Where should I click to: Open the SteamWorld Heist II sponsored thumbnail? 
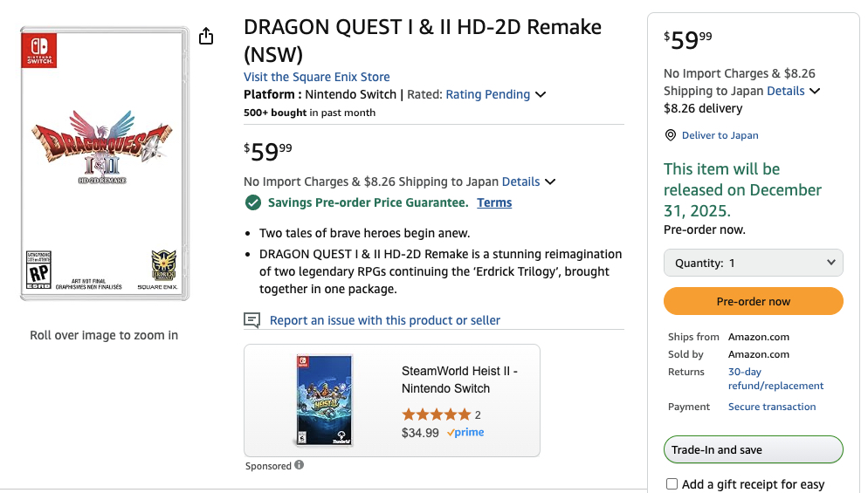pyautogui.click(x=324, y=401)
